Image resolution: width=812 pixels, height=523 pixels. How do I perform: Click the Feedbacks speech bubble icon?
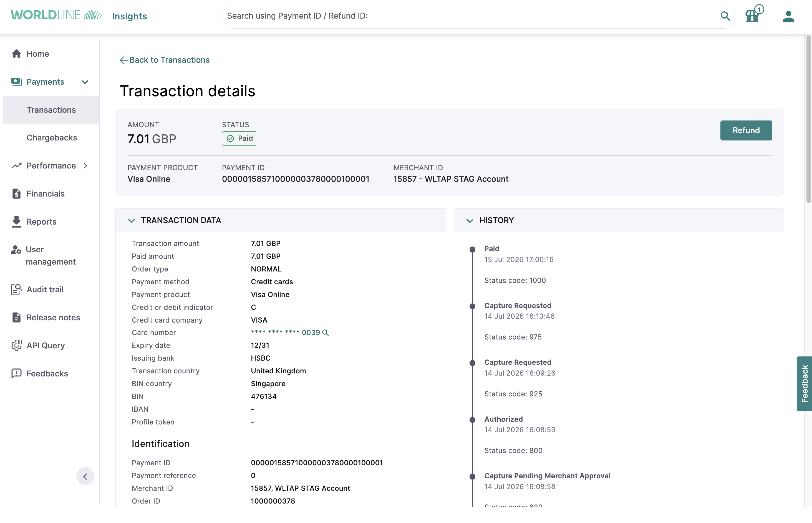(16, 373)
